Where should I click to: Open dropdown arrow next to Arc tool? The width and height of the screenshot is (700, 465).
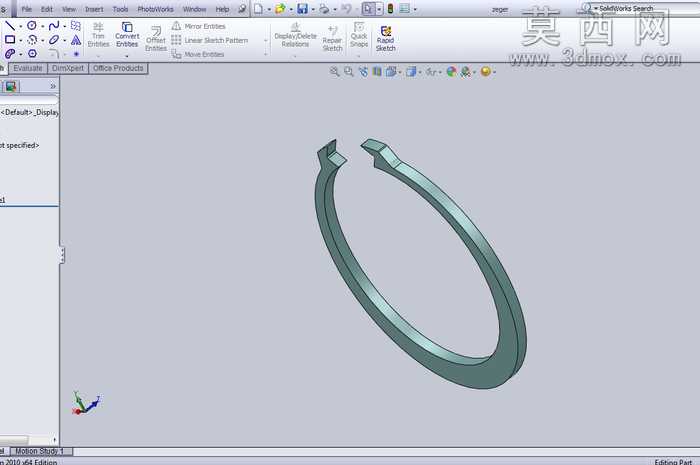(x=42, y=41)
